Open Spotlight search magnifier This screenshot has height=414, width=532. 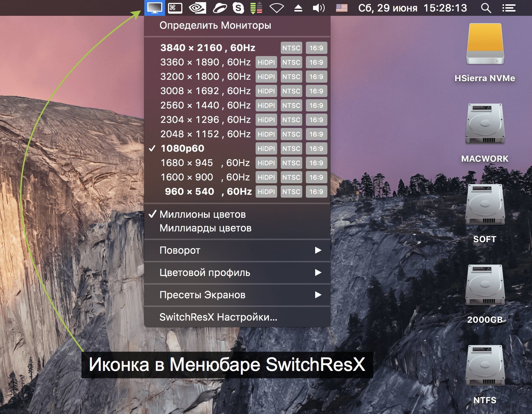pos(486,8)
